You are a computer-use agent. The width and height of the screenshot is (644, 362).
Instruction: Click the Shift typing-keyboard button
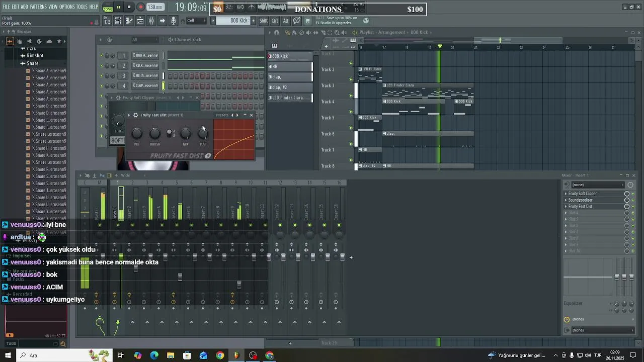(x=264, y=21)
